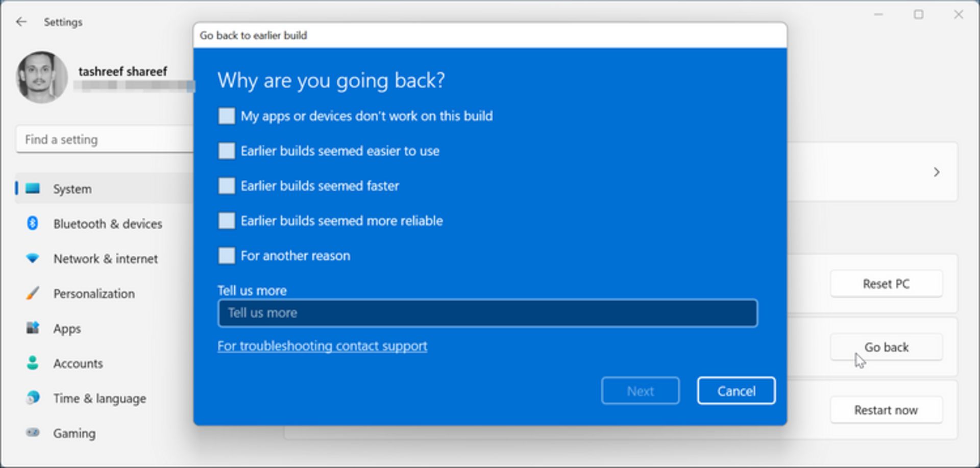The width and height of the screenshot is (980, 468).
Task: Click the System monitor icon in sidebar
Action: [x=33, y=189]
